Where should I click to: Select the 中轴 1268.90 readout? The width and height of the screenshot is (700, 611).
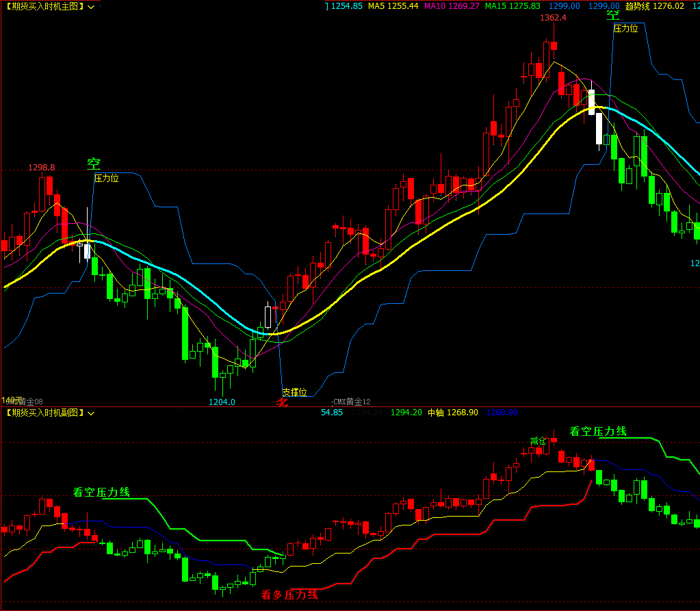coord(453,413)
